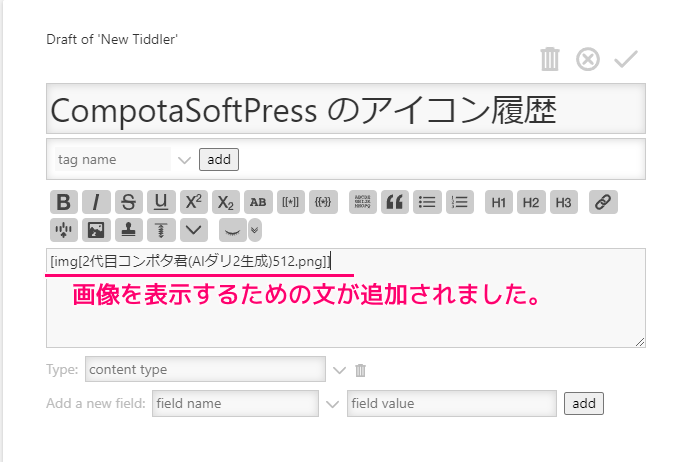
Task: Confirm changes with the checkmark icon
Action: tap(626, 59)
